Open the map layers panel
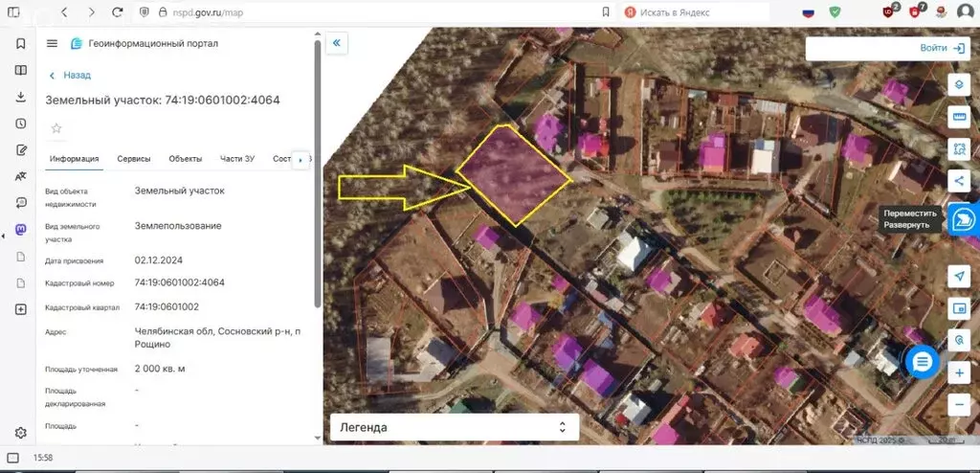The width and height of the screenshot is (980, 473). point(960,84)
